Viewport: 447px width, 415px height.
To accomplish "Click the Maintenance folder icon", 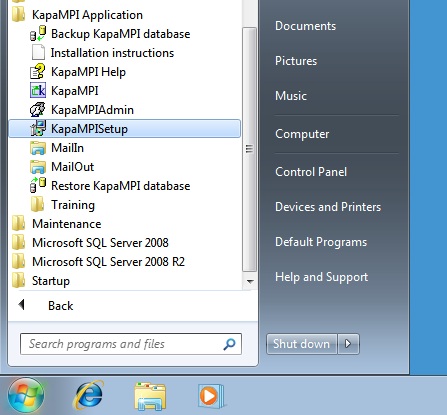I will point(18,224).
